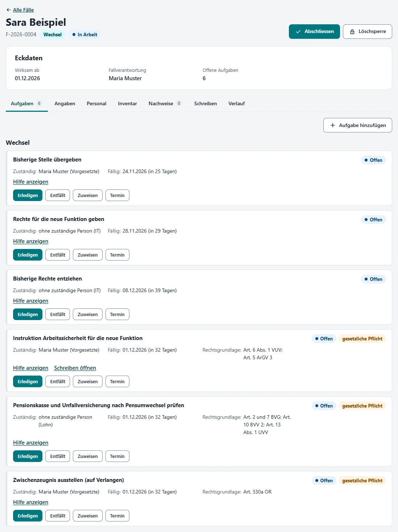Open the Schreiben tab
This screenshot has width=398, height=532.
(206, 103)
